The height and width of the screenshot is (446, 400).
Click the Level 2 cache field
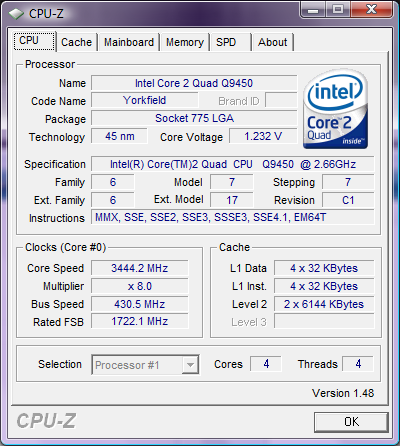click(x=324, y=304)
